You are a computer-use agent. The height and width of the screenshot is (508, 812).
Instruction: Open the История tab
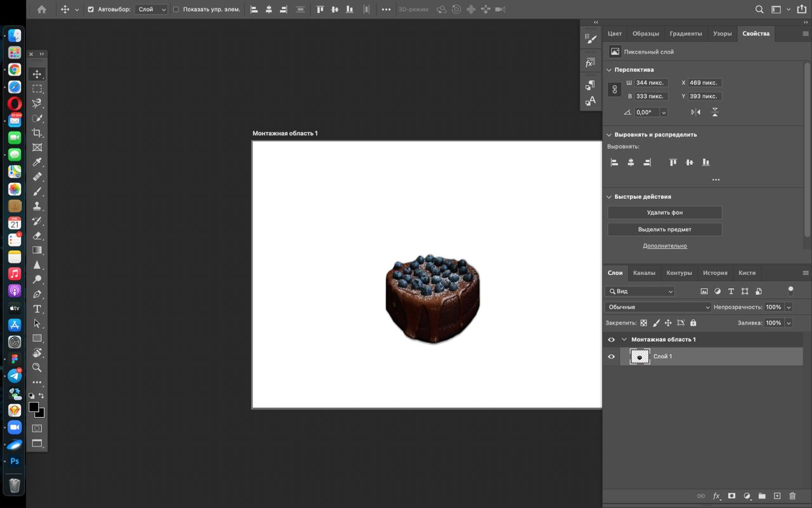pos(715,273)
